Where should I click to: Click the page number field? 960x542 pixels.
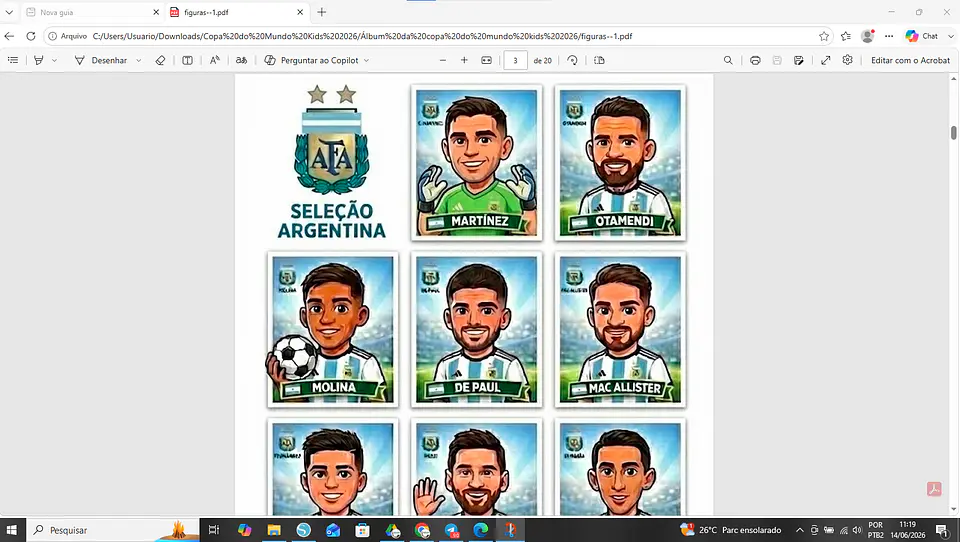[x=516, y=60]
